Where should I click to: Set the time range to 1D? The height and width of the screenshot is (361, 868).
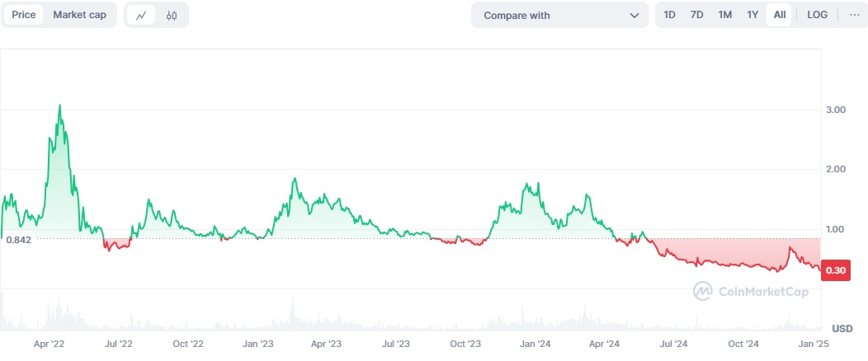coord(669,15)
